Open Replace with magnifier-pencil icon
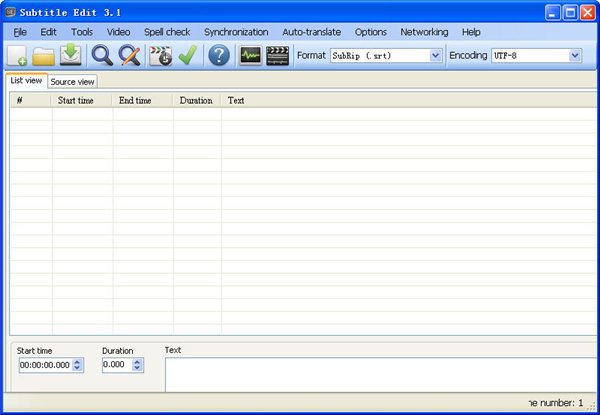This screenshot has height=415, width=600. pyautogui.click(x=130, y=56)
